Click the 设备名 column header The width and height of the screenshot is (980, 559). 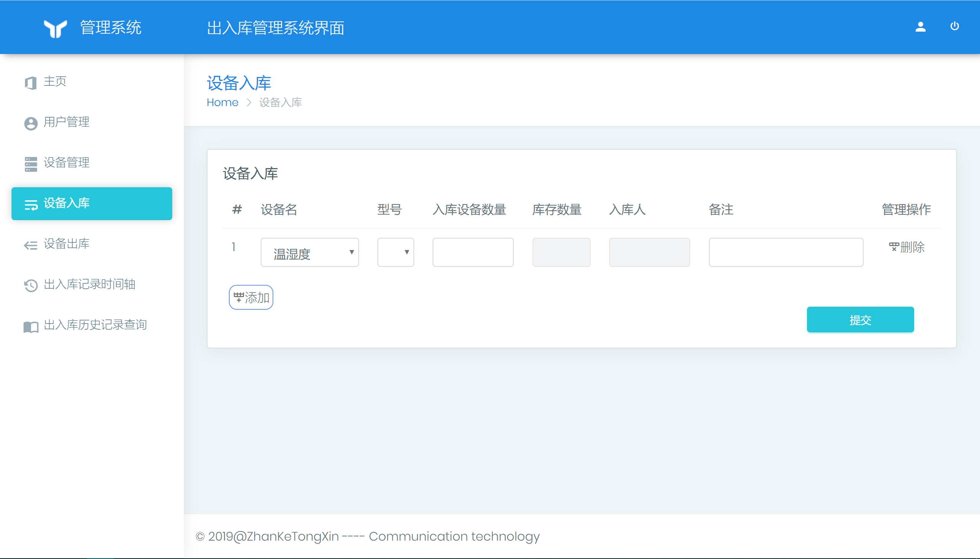279,210
